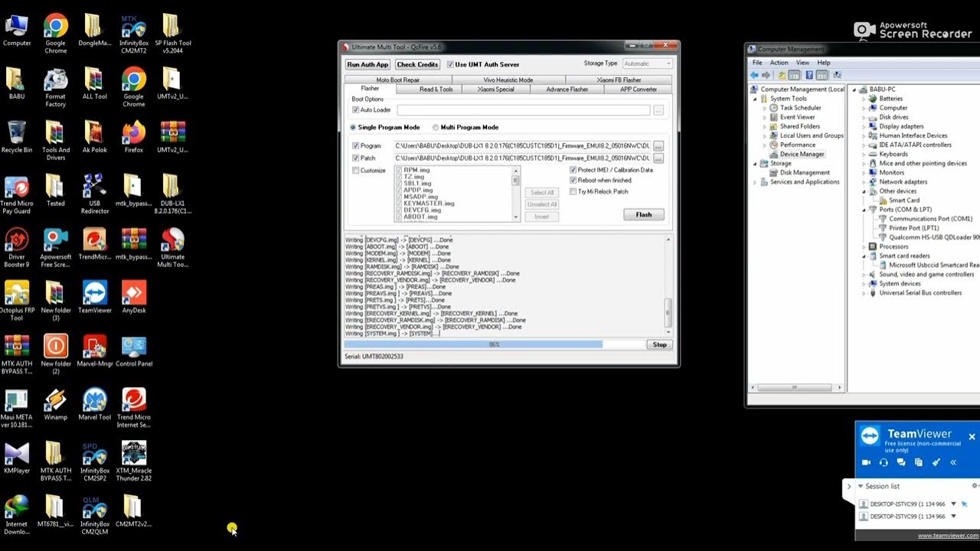Viewport: 980px width, 551px height.
Task: Click the Flash button
Action: click(644, 214)
